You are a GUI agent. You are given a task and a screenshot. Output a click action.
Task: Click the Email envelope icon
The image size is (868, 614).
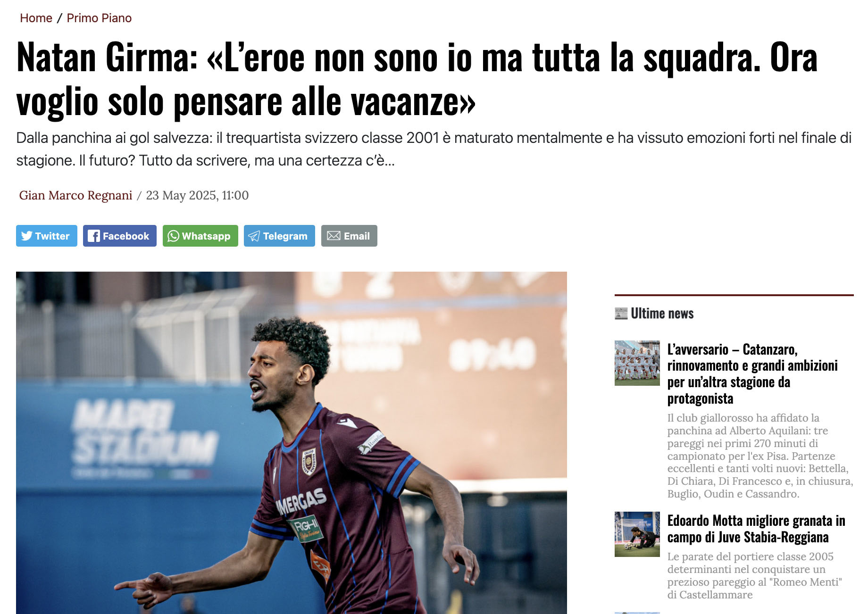click(334, 235)
